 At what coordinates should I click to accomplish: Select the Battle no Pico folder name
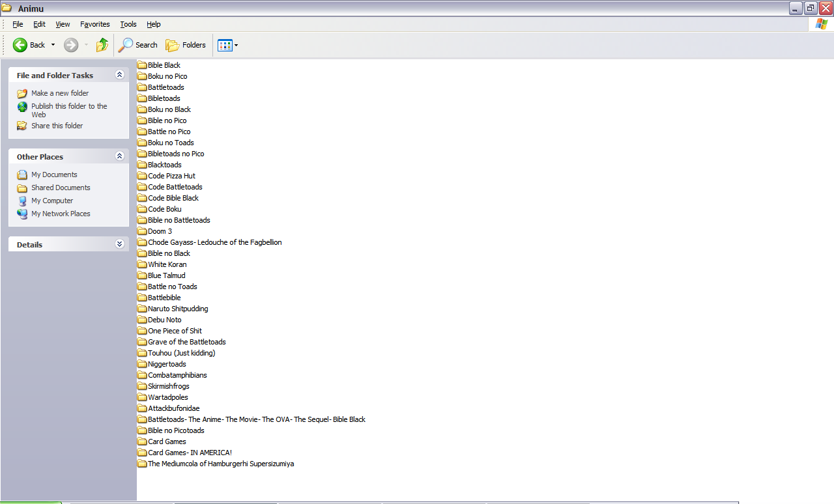(169, 132)
